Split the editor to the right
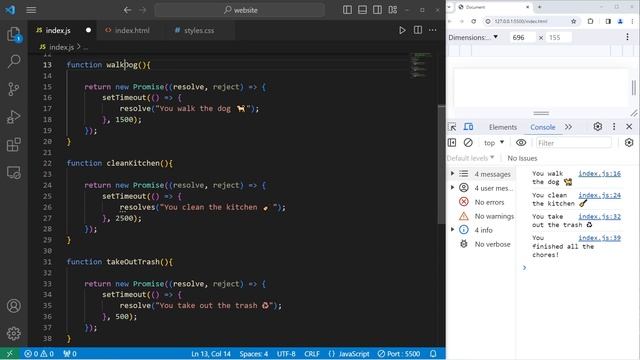 click(418, 30)
